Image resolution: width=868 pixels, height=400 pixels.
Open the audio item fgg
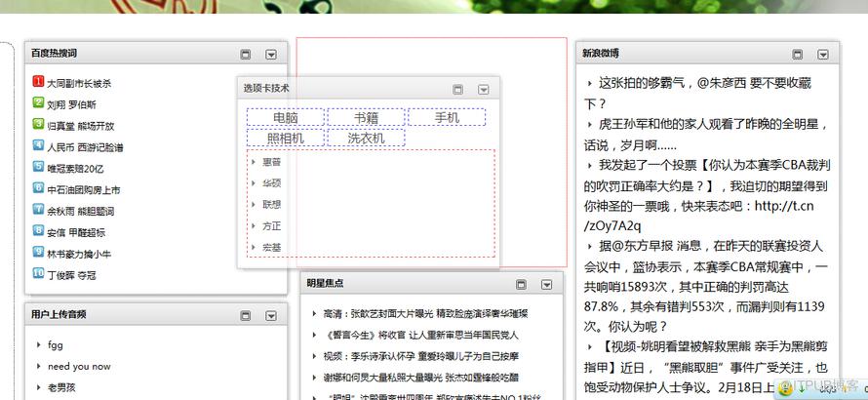56,345
